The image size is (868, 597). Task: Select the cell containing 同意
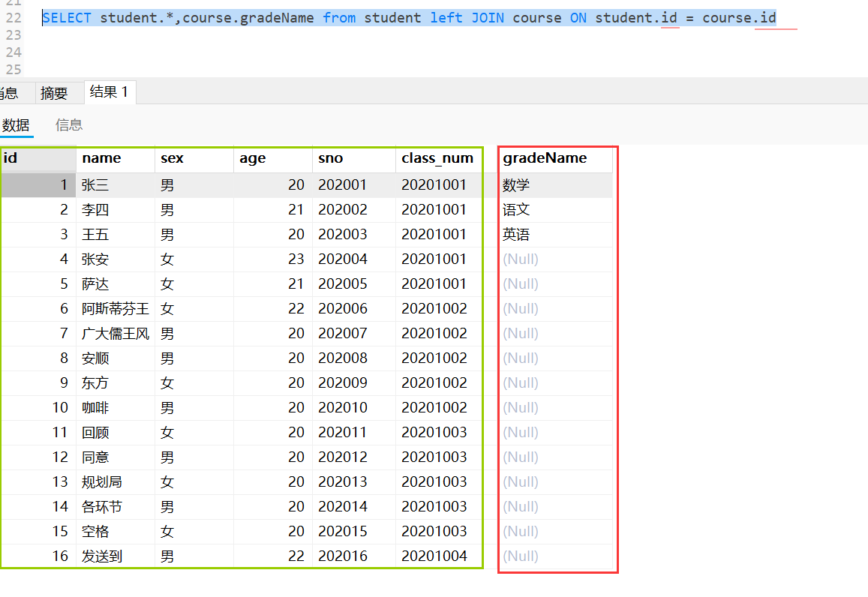pos(115,457)
